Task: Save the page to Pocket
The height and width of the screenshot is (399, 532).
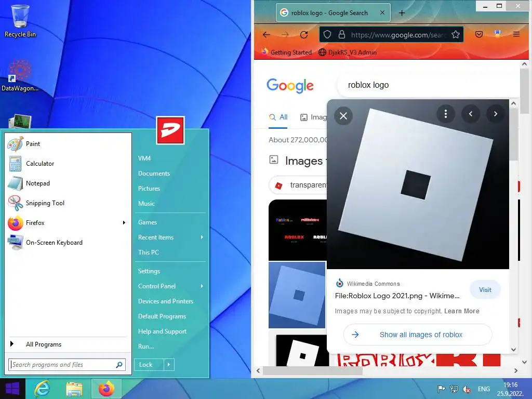Action: (x=478, y=34)
